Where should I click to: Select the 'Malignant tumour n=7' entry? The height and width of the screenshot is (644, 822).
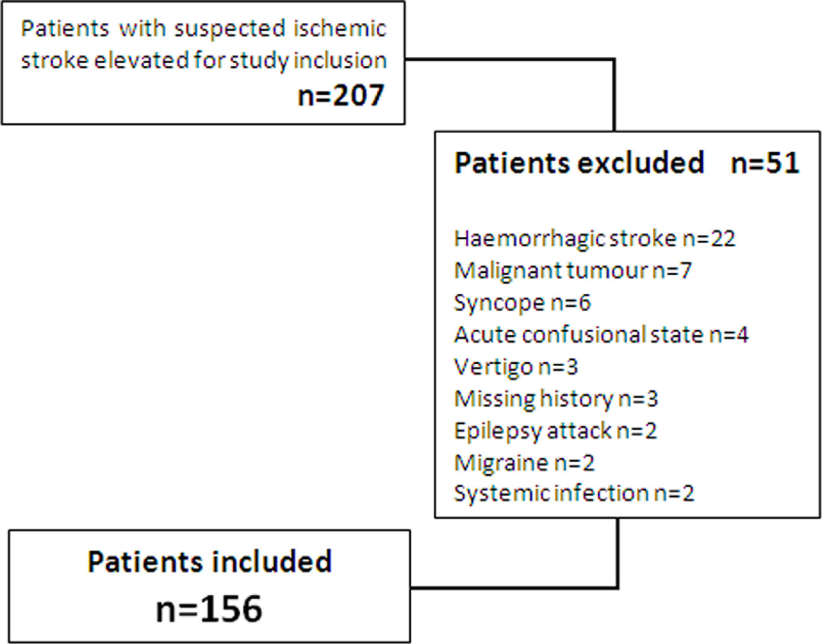(x=573, y=271)
